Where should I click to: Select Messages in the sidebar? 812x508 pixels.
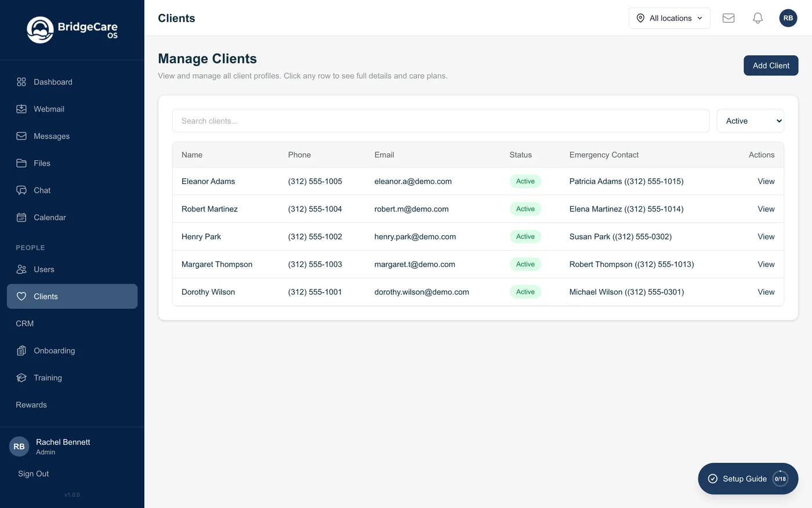click(x=72, y=136)
